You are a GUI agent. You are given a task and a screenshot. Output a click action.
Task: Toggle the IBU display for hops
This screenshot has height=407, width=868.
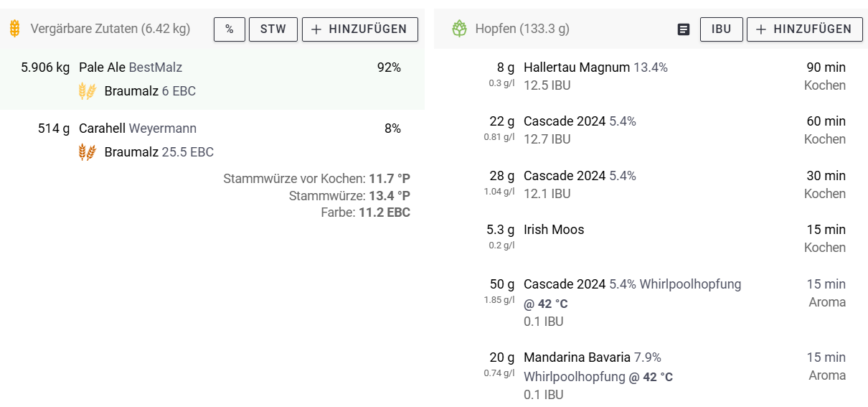pos(721,29)
